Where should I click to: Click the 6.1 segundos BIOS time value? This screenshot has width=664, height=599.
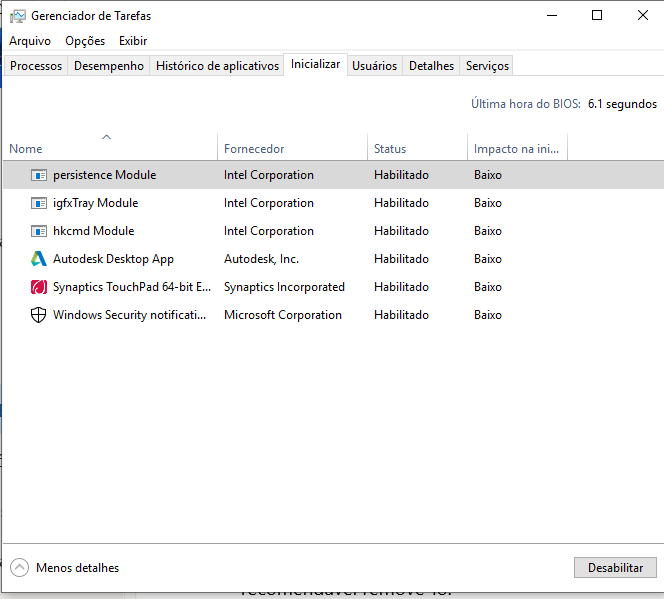pos(622,104)
